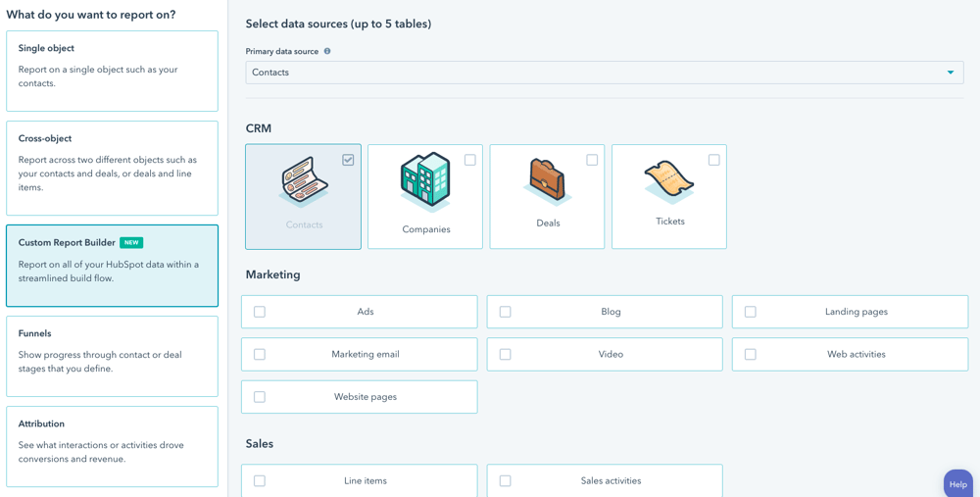The height and width of the screenshot is (497, 980).
Task: Select the Single object report type
Action: click(x=113, y=71)
